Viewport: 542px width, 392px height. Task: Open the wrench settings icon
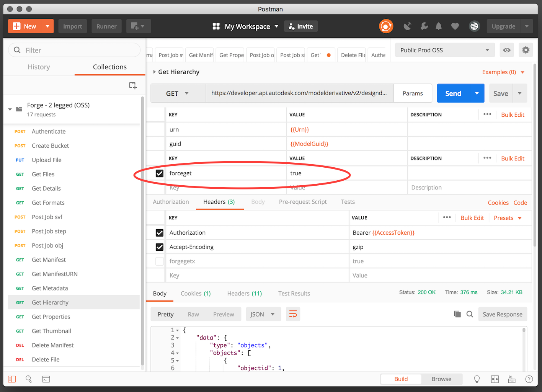424,26
